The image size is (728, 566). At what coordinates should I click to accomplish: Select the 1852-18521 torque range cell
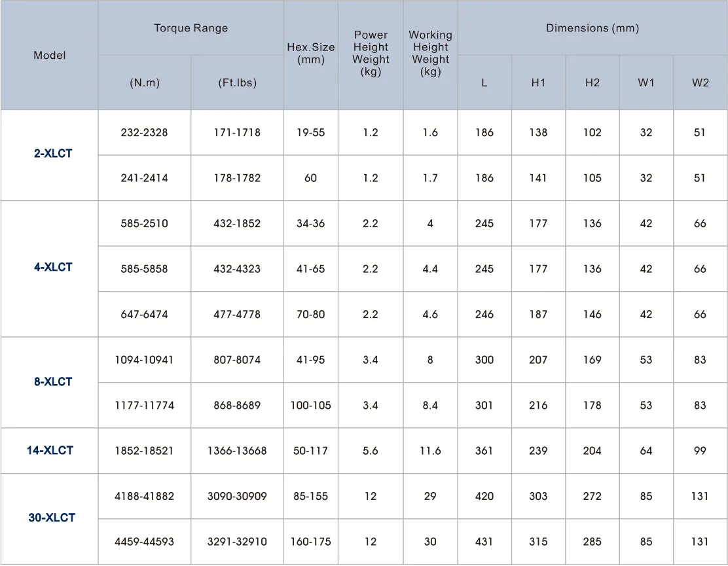[x=144, y=450]
